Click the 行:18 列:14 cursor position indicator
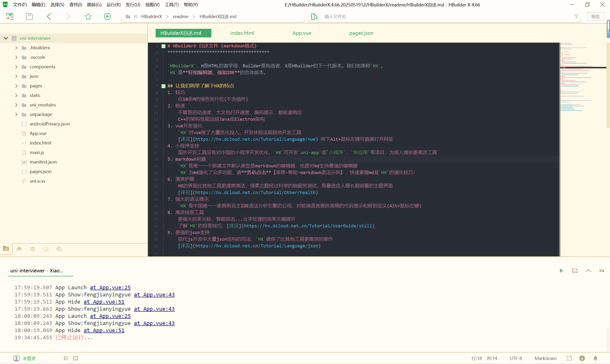 pos(484,358)
